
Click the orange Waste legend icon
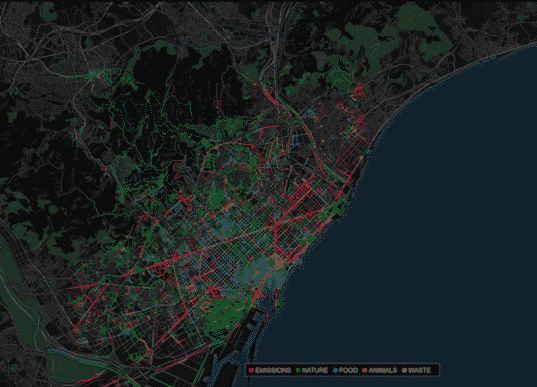(404, 370)
